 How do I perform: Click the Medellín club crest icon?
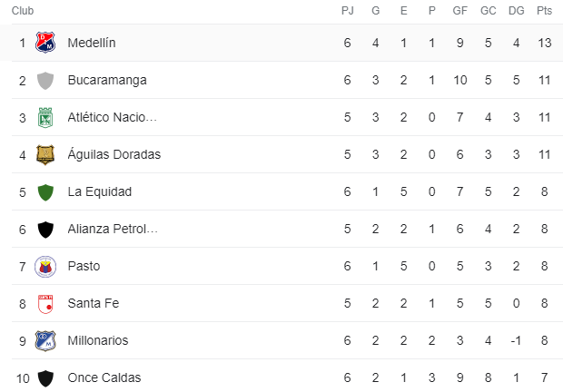point(45,43)
